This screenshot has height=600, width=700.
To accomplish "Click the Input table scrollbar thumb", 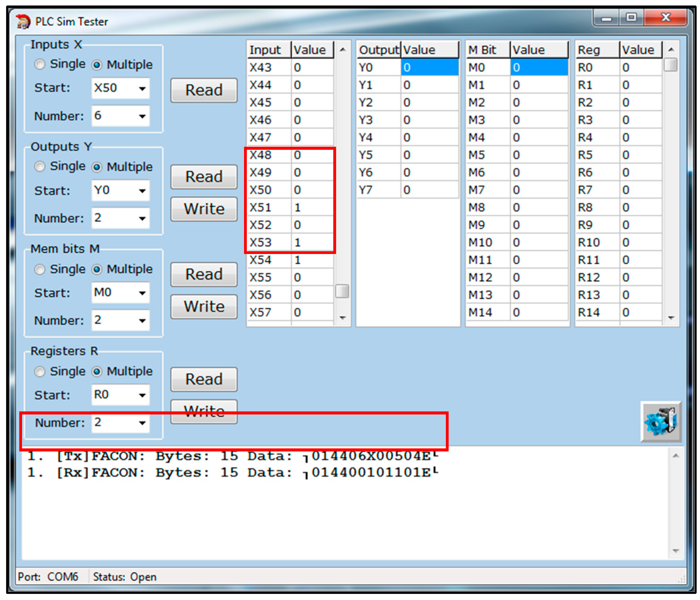I will tap(342, 291).
